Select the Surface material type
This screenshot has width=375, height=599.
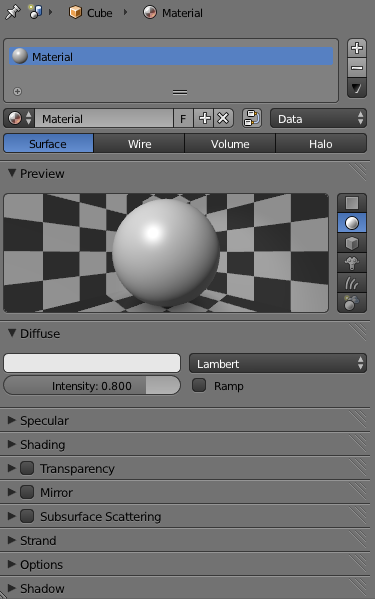(x=48, y=144)
